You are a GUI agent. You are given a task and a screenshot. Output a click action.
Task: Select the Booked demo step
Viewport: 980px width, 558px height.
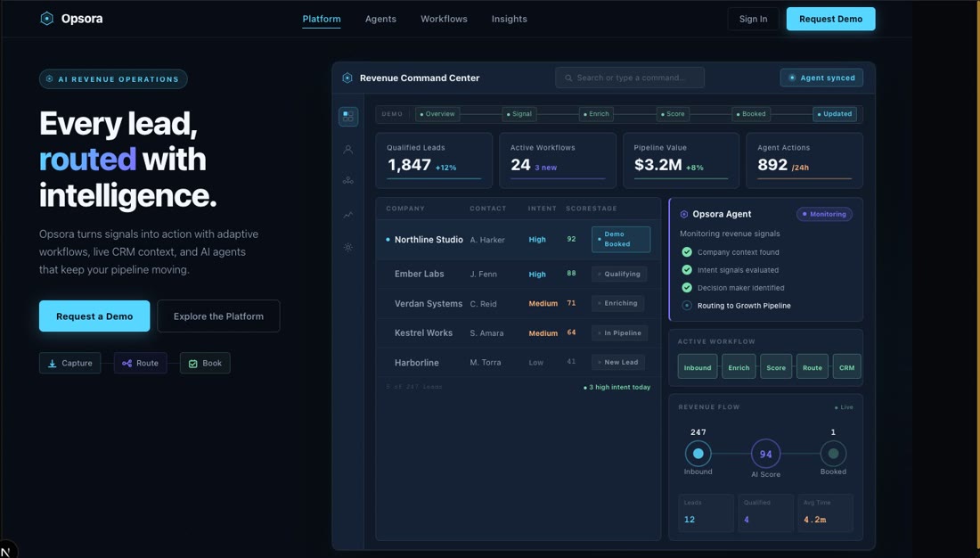(x=751, y=114)
